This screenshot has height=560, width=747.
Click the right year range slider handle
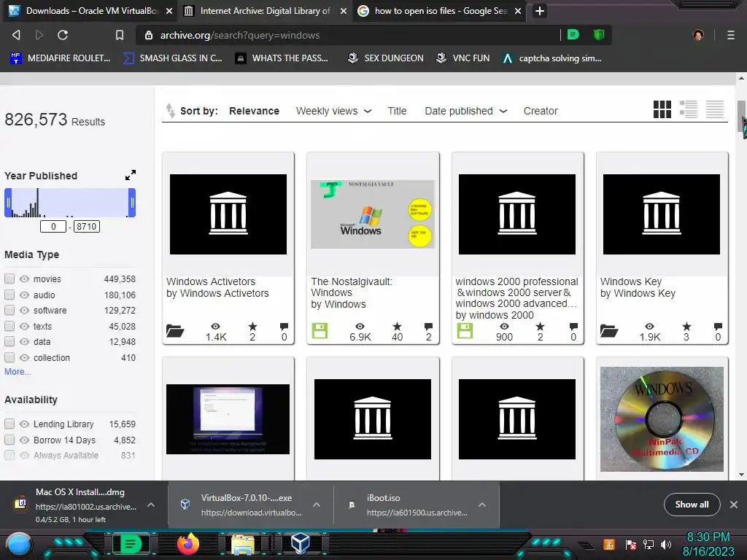tap(132, 203)
